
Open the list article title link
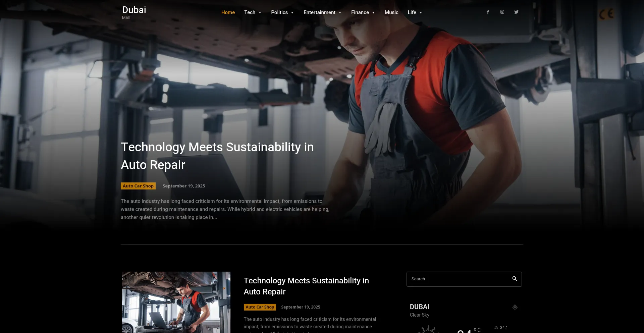pos(306,286)
